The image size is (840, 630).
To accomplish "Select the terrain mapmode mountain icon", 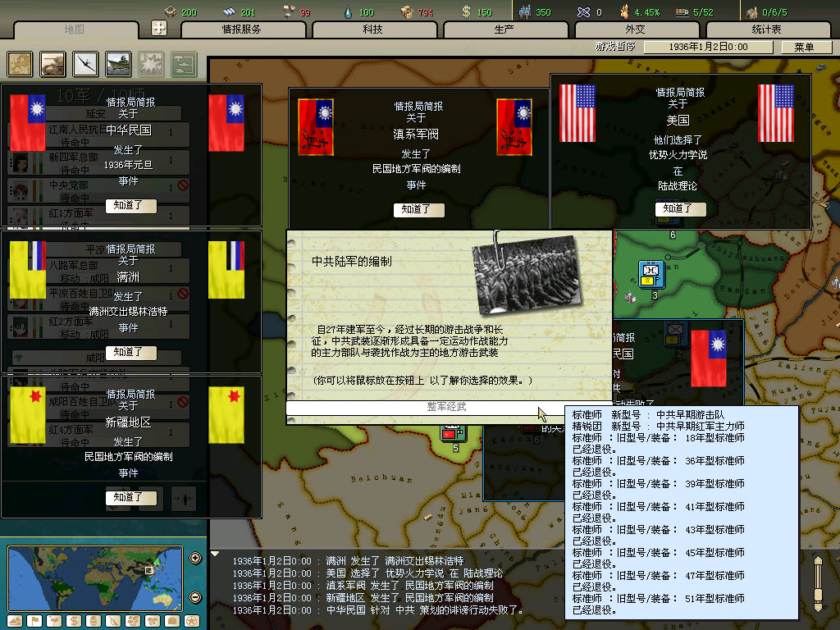I will pos(15,621).
